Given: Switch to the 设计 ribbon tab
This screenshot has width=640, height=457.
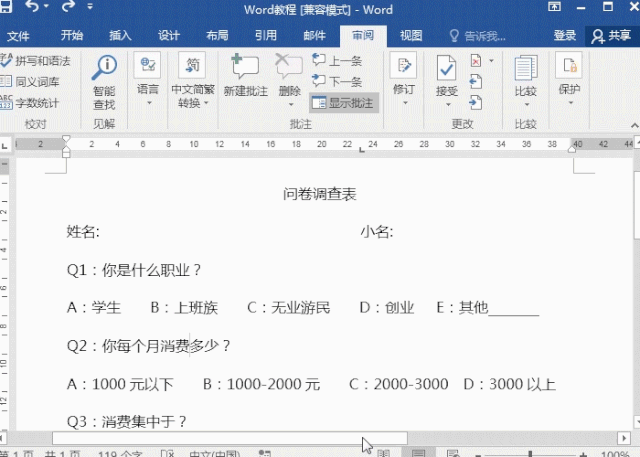Looking at the screenshot, I should click(169, 35).
